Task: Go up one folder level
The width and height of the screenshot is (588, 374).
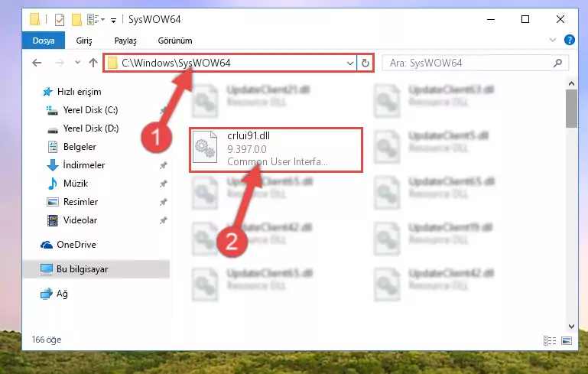Action: [x=93, y=63]
